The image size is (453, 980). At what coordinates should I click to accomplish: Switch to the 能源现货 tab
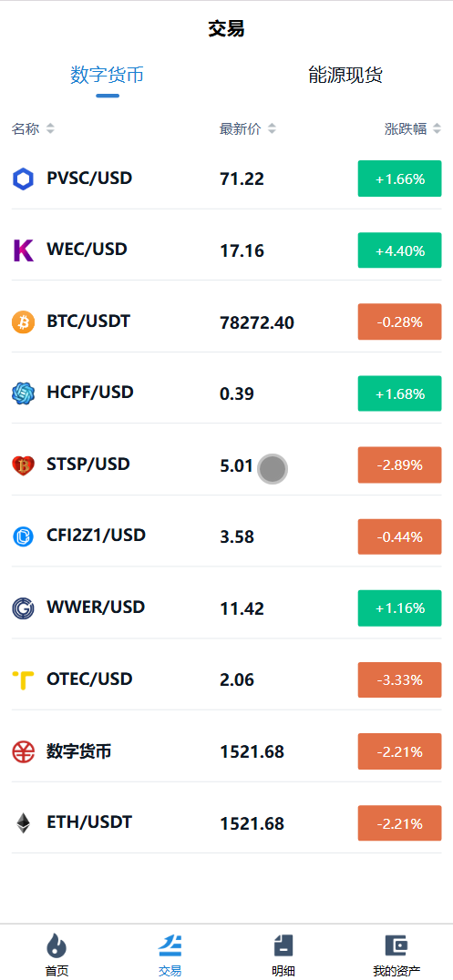[345, 75]
